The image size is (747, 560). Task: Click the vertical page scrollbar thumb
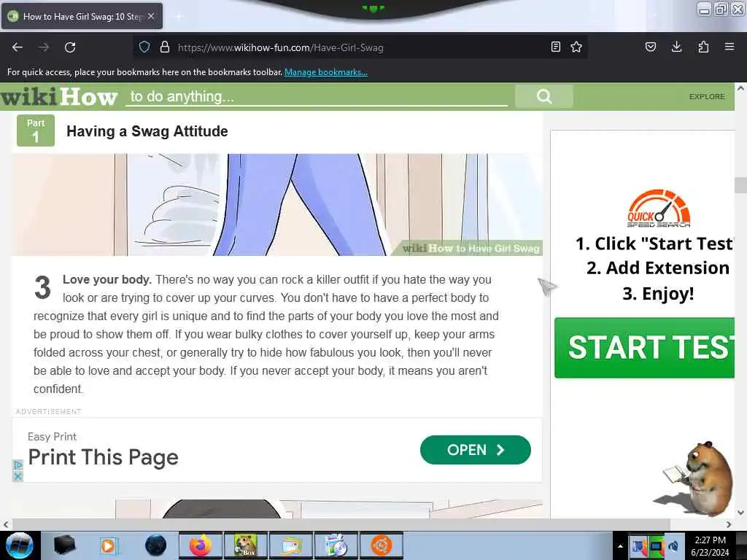click(x=740, y=185)
